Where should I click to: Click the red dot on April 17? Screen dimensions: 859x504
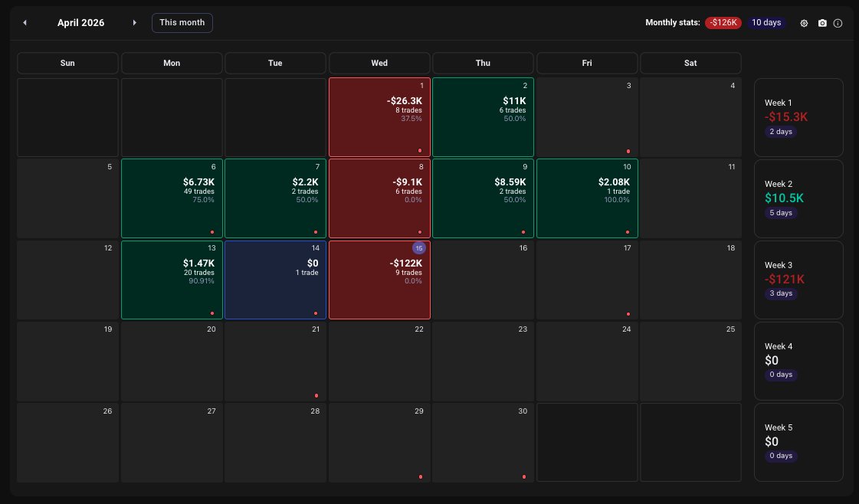(x=628, y=314)
